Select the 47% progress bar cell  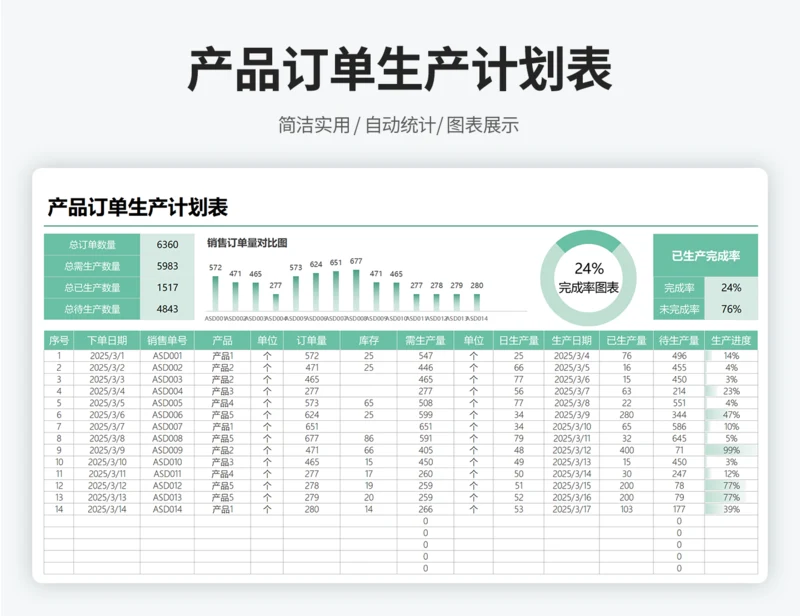(x=731, y=415)
